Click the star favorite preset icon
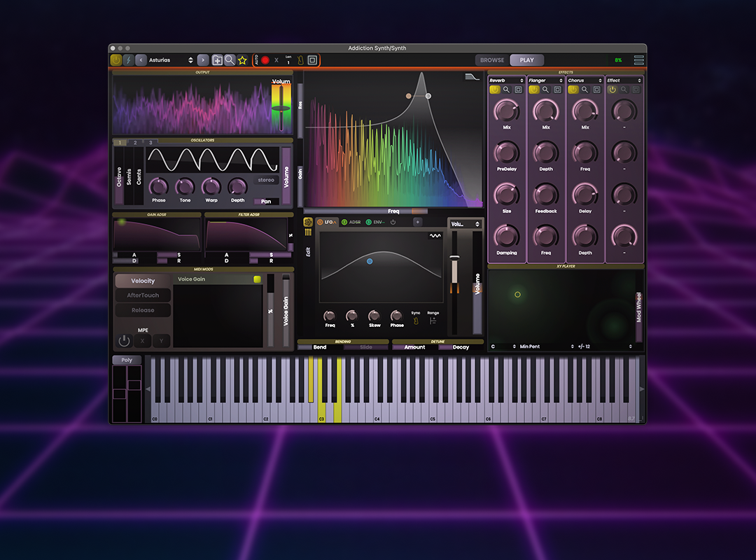 click(x=242, y=60)
